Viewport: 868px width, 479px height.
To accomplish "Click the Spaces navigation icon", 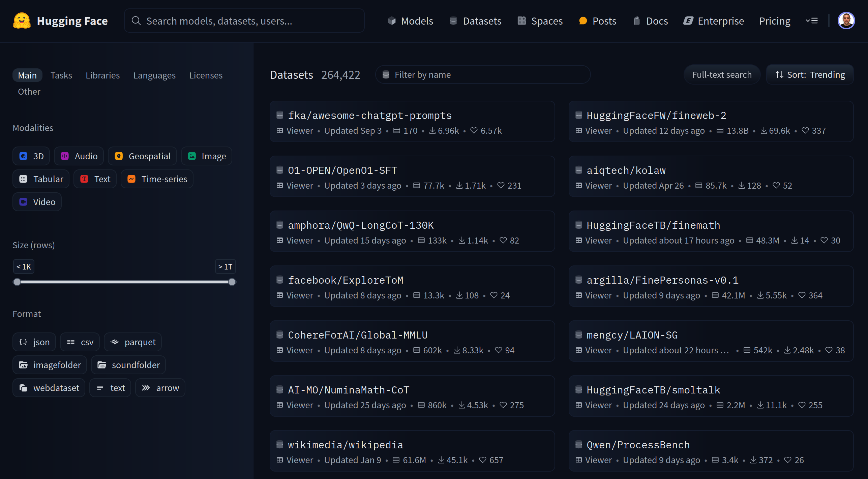I will (522, 21).
